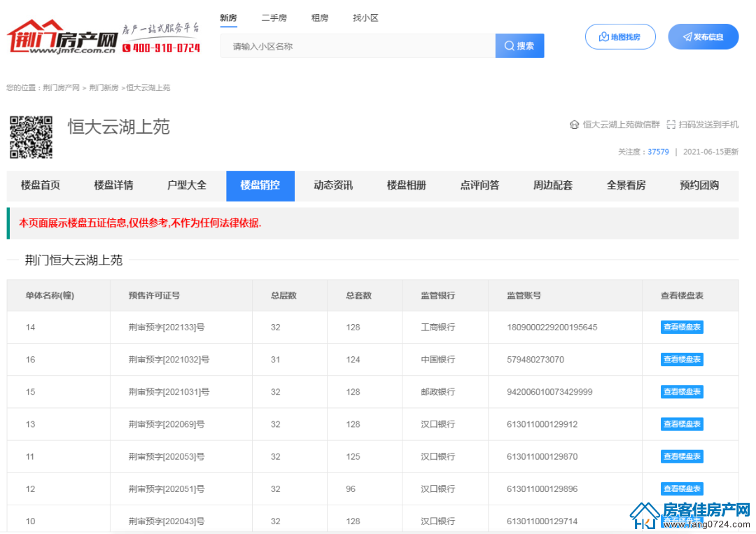Click the WeChat group icon beside 恒大云湖上苑微信群
Image resolution: width=756 pixels, height=534 pixels.
click(x=574, y=125)
